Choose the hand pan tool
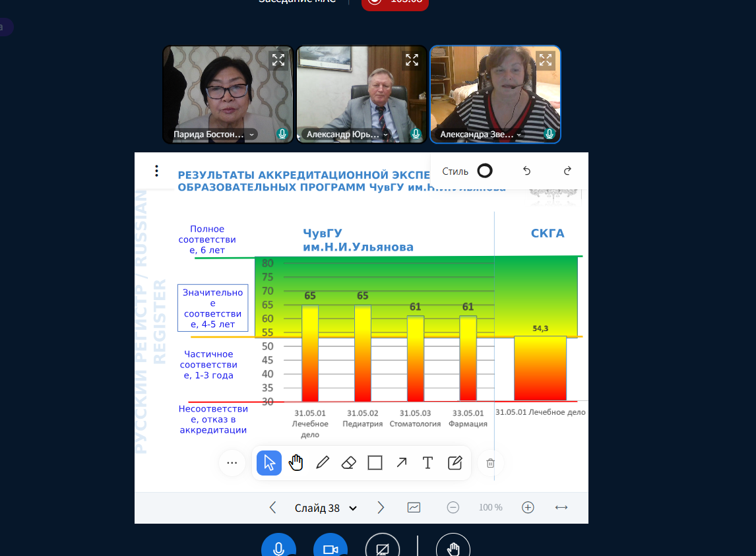The height and width of the screenshot is (556, 756). [x=296, y=463]
